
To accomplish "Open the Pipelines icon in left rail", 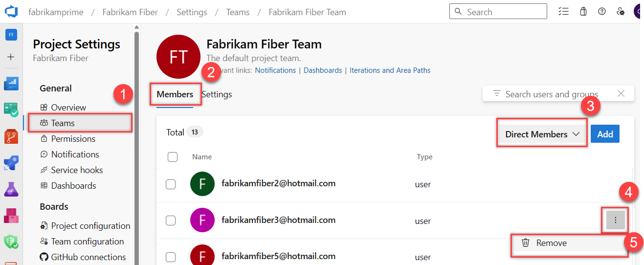I will tap(11, 163).
